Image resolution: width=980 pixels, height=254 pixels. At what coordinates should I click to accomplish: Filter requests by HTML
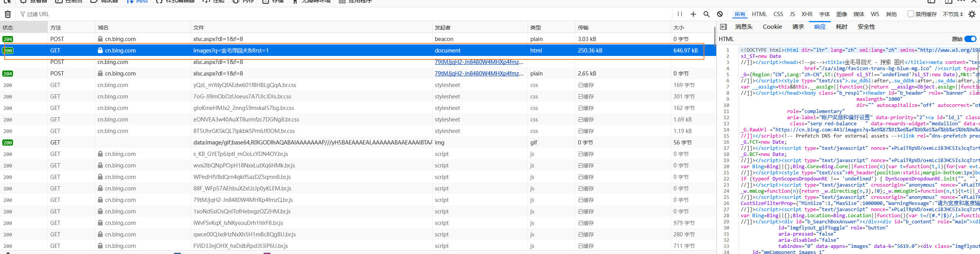click(x=759, y=14)
